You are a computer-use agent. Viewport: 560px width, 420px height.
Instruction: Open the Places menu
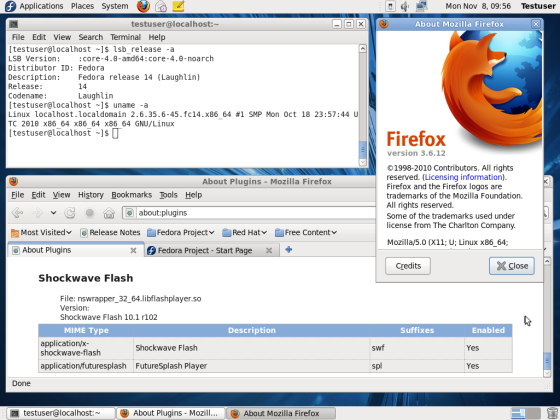click(x=82, y=6)
